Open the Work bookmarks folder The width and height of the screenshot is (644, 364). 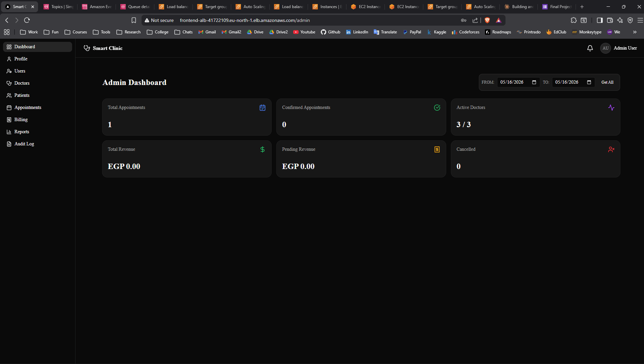point(29,32)
